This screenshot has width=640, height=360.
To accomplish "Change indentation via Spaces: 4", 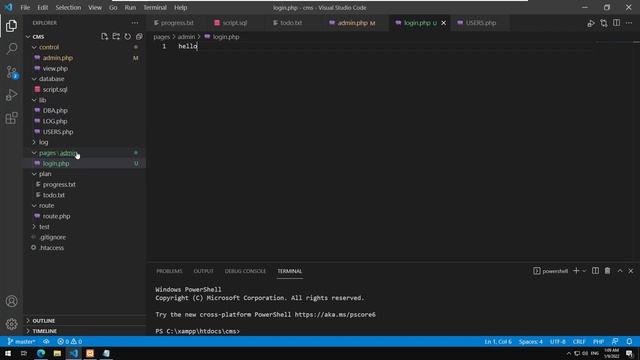I will pyautogui.click(x=531, y=342).
